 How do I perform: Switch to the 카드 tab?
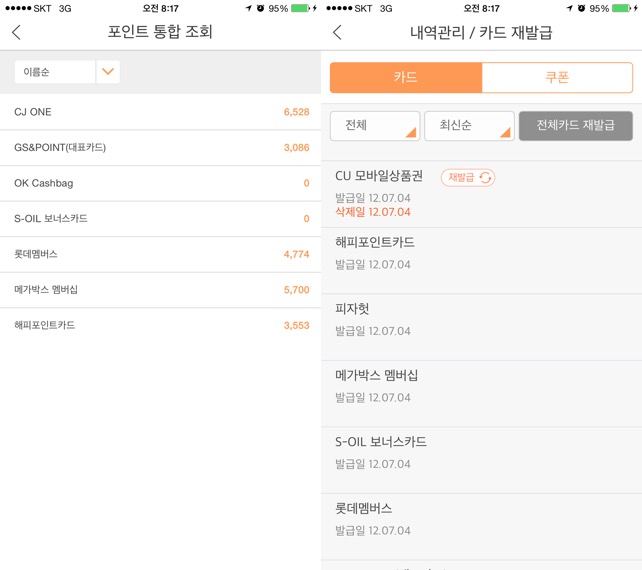coord(406,77)
